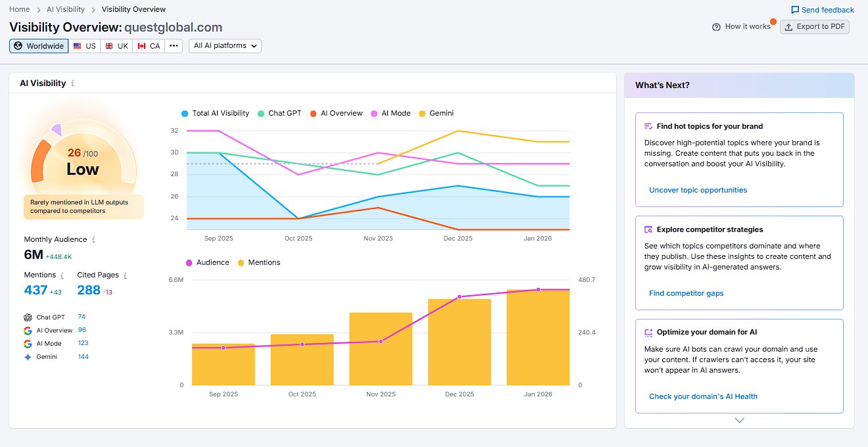Switch to the UK country tab
The height and width of the screenshot is (447, 868).
[116, 46]
